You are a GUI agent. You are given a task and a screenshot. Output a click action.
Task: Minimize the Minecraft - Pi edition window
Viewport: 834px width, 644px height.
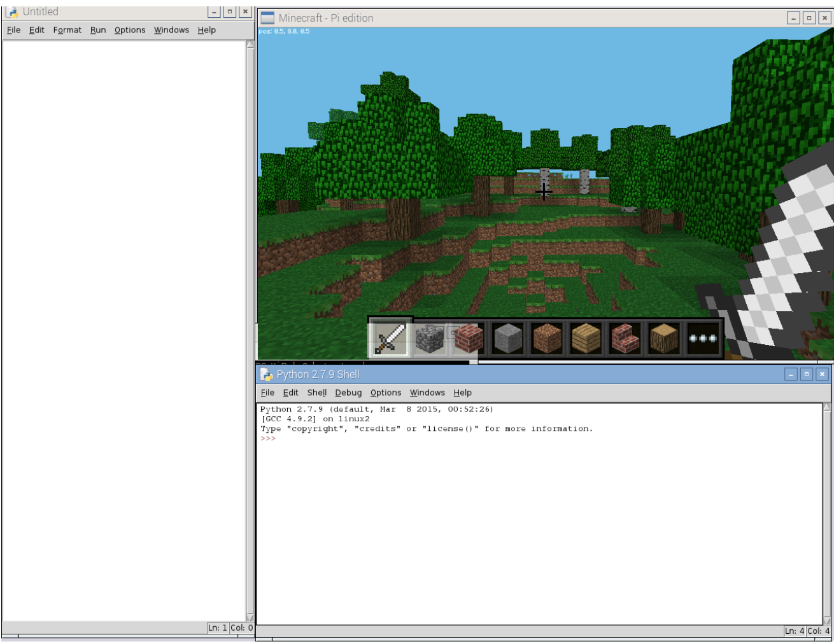click(x=793, y=18)
